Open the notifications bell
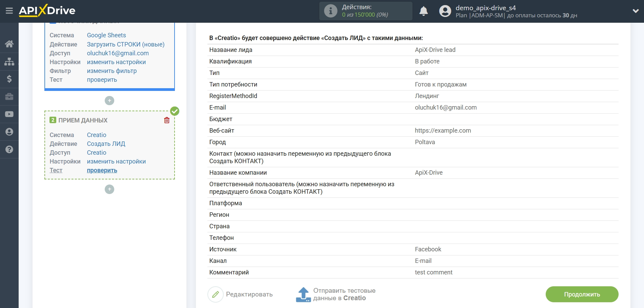Viewport: 644px width, 308px height. pos(423,11)
